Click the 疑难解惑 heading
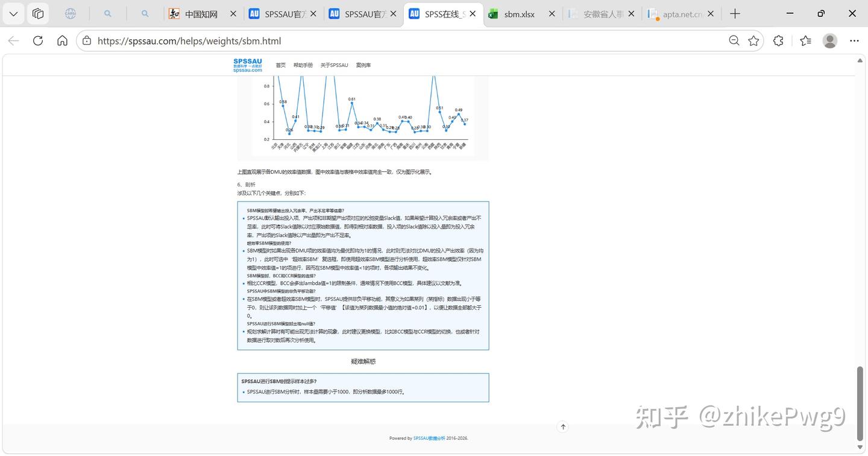The image size is (868, 456). point(363,361)
